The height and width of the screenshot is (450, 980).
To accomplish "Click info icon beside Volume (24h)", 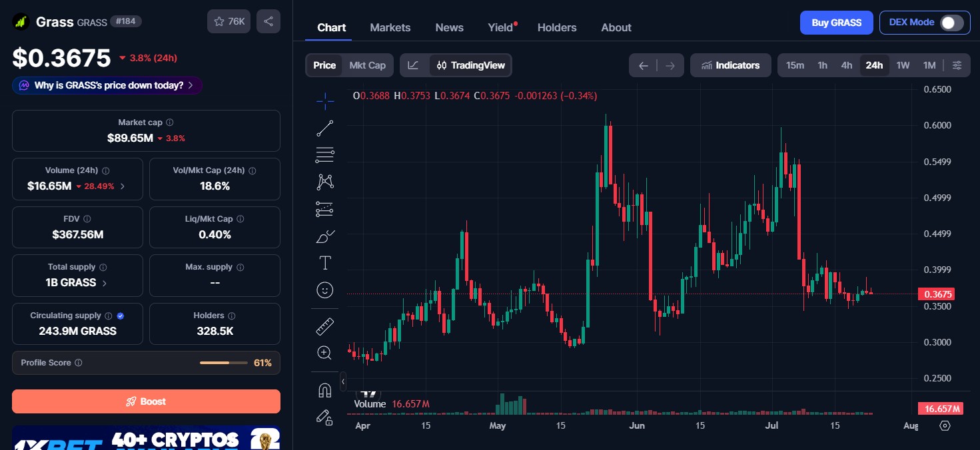I will click(105, 170).
